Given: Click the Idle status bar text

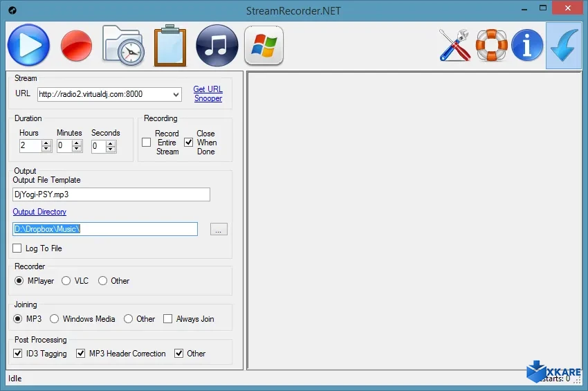Looking at the screenshot, I should [x=15, y=379].
